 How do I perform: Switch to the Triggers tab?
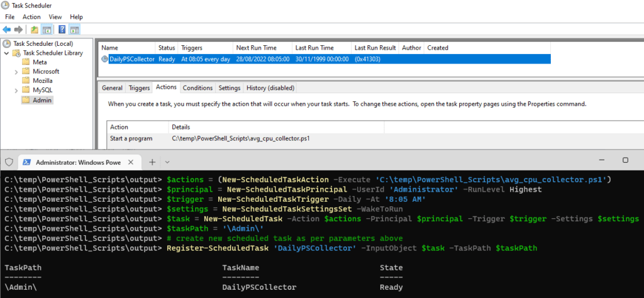pos(139,88)
